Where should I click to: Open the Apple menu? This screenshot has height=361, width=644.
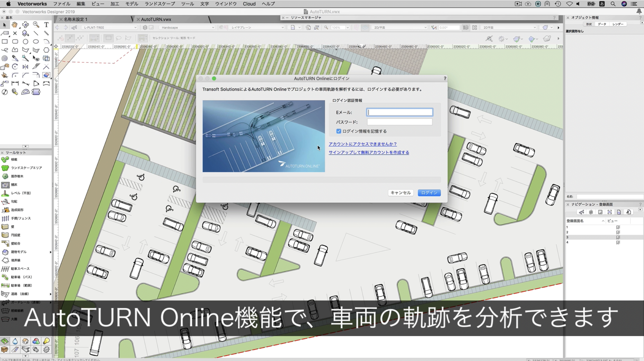pyautogui.click(x=8, y=4)
